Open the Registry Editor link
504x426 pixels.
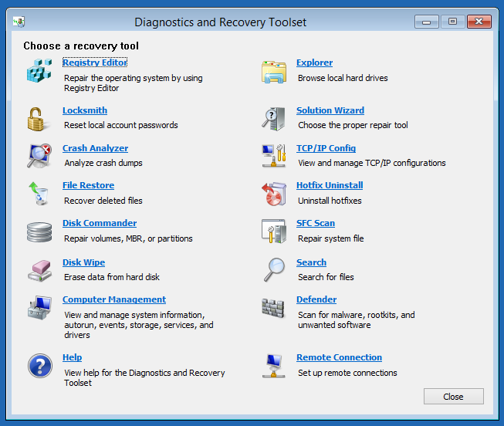(x=95, y=63)
